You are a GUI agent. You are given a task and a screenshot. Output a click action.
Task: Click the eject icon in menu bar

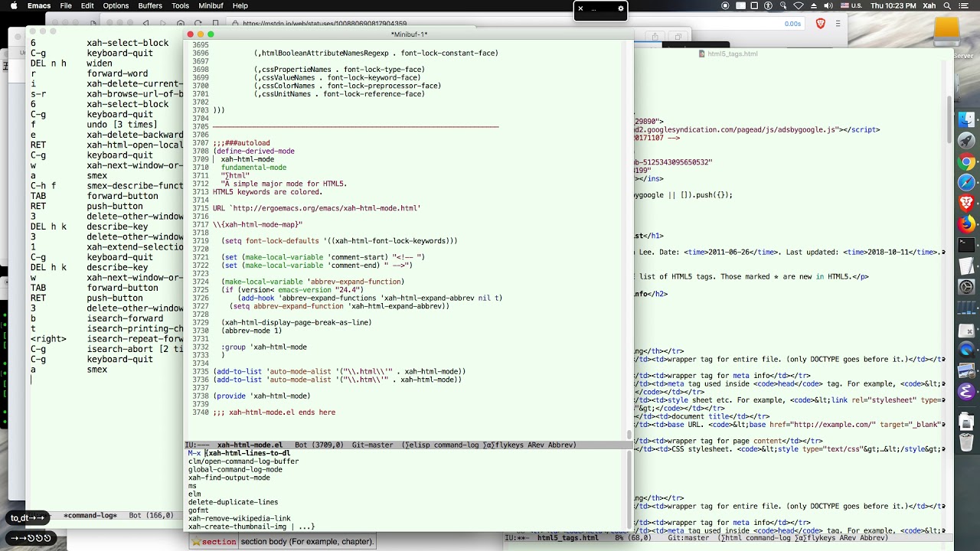(x=813, y=5)
